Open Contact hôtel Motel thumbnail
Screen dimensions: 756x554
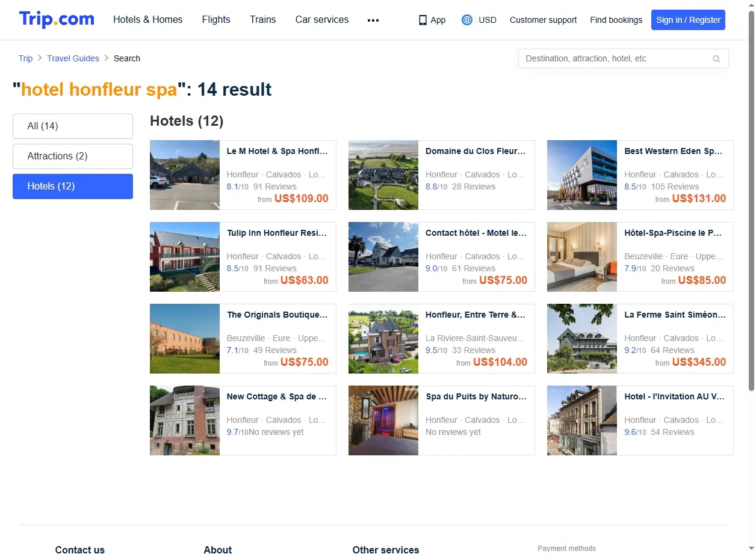tap(383, 257)
